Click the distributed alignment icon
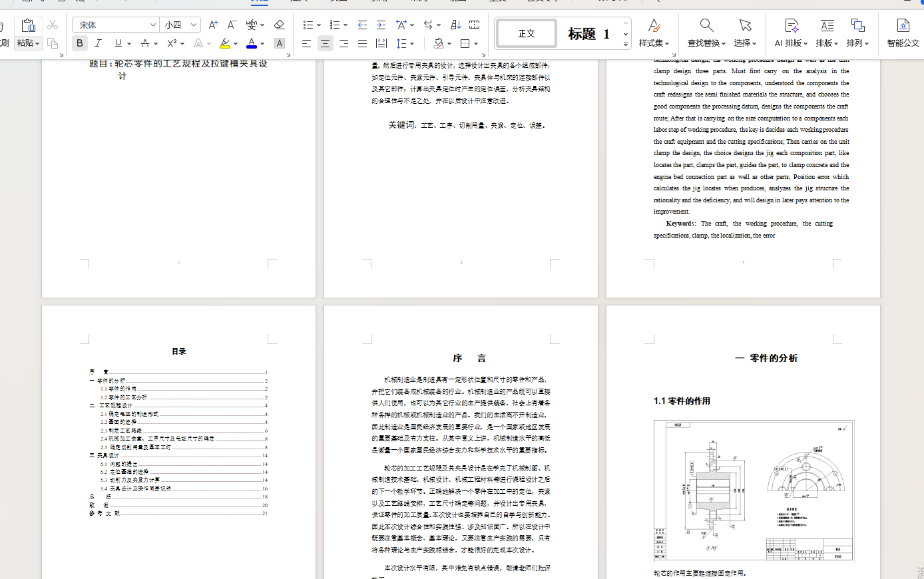The height and width of the screenshot is (579, 924). (x=381, y=43)
